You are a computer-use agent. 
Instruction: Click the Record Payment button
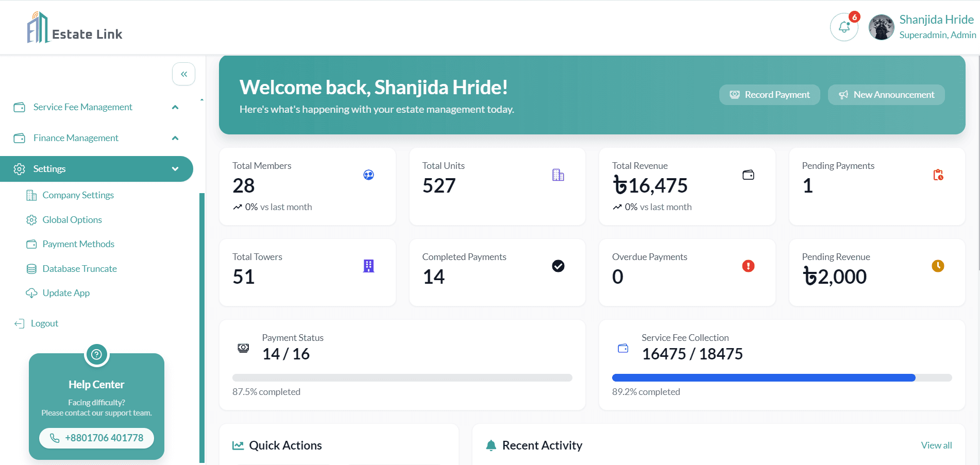pyautogui.click(x=769, y=95)
